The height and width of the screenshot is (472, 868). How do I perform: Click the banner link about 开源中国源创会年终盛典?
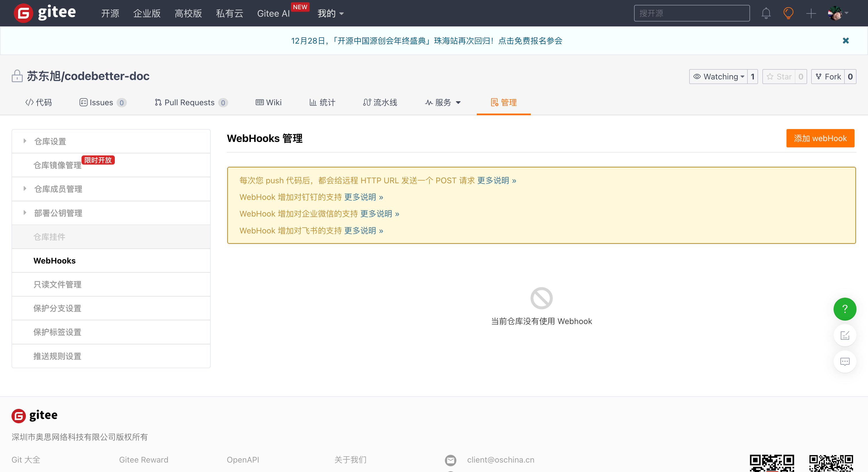pos(427,41)
